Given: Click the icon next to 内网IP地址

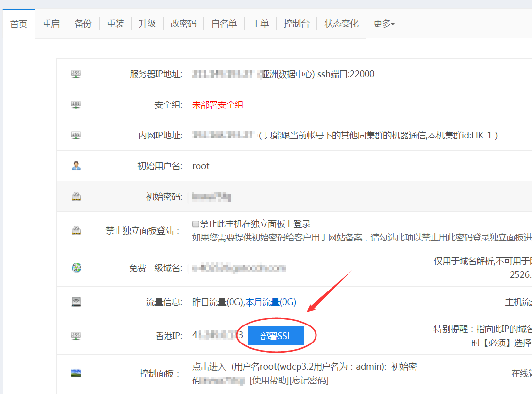Looking at the screenshot, I should (x=76, y=135).
